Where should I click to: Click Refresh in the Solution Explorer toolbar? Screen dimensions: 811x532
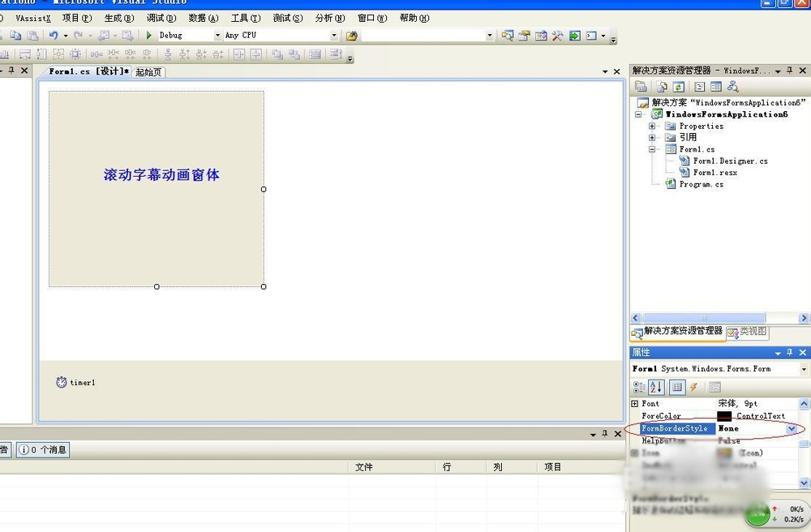(678, 87)
